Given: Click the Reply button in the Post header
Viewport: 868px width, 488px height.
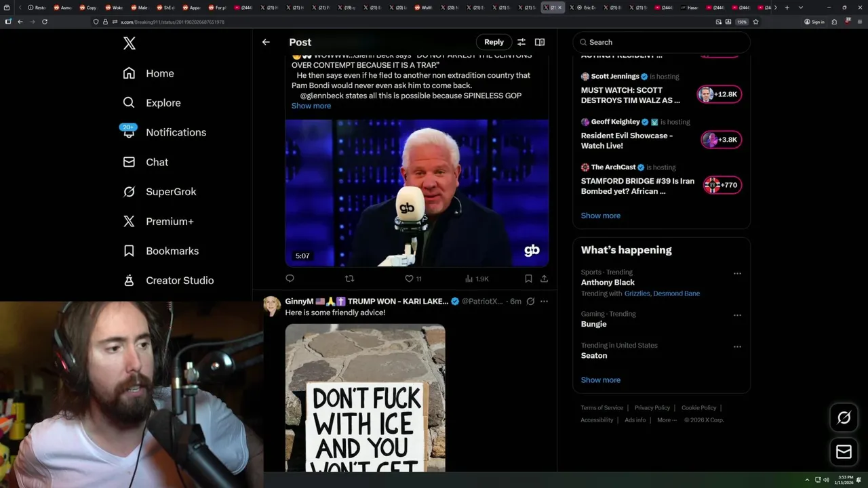Looking at the screenshot, I should (x=494, y=42).
